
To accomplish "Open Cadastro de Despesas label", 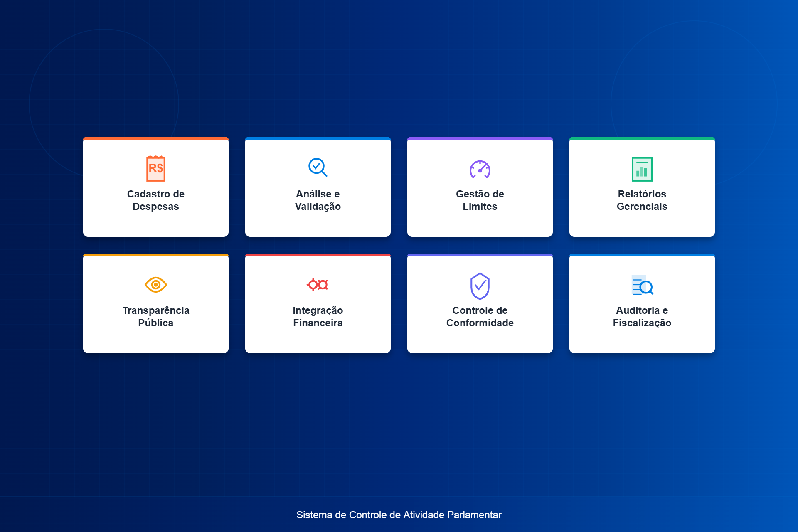I will point(156,200).
